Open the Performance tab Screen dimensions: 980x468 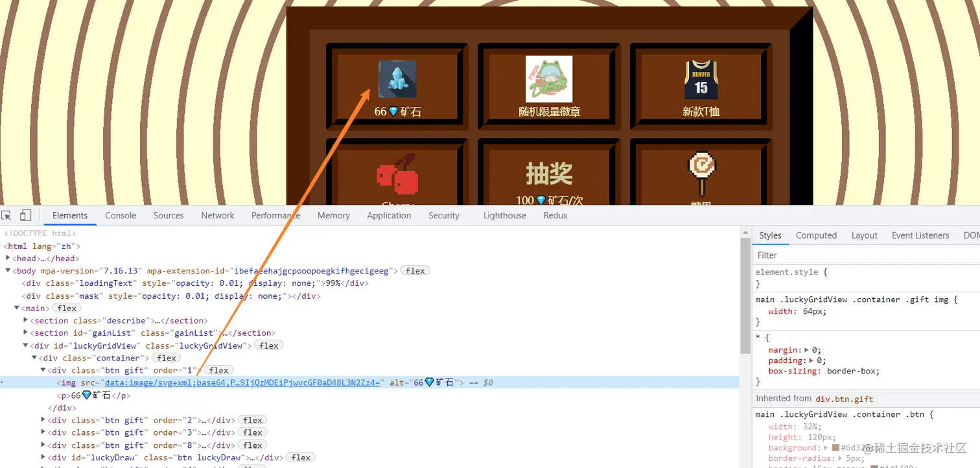(276, 215)
